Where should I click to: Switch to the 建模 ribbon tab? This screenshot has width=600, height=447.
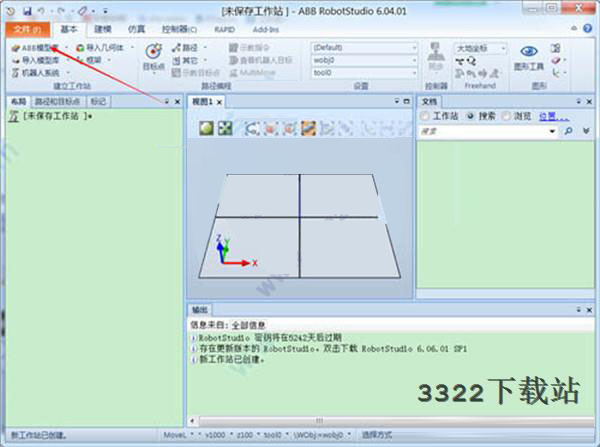[x=103, y=29]
